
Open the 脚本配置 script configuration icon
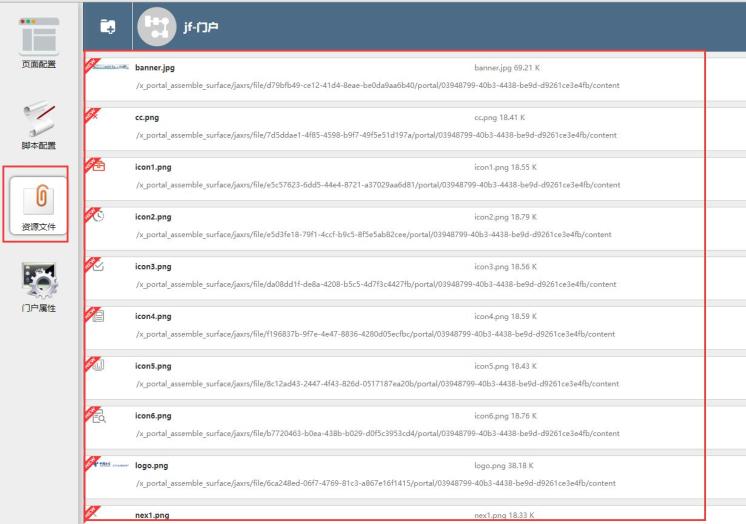click(39, 118)
